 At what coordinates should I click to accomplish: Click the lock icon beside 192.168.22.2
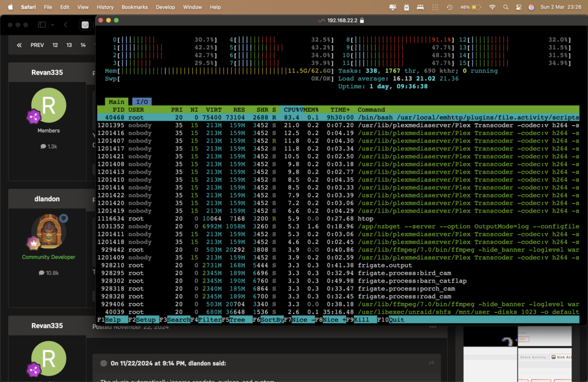click(362, 20)
